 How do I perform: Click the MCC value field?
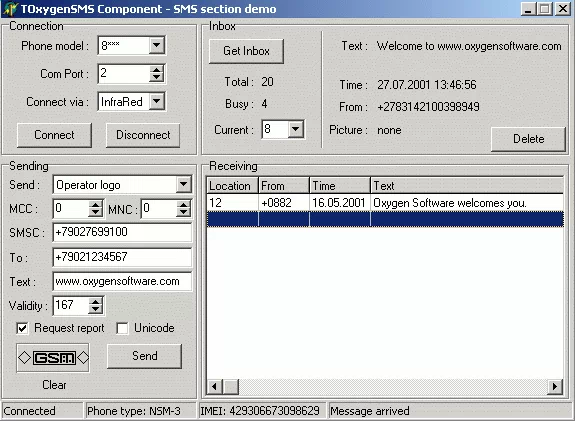click(x=71, y=208)
